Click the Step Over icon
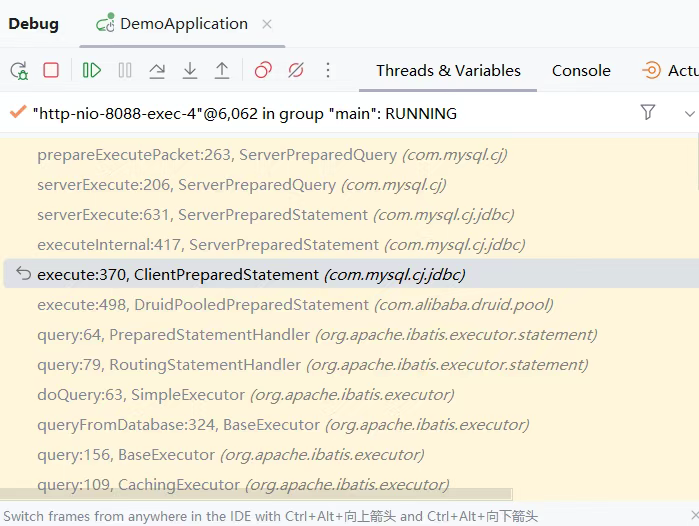699x526 pixels. point(157,70)
